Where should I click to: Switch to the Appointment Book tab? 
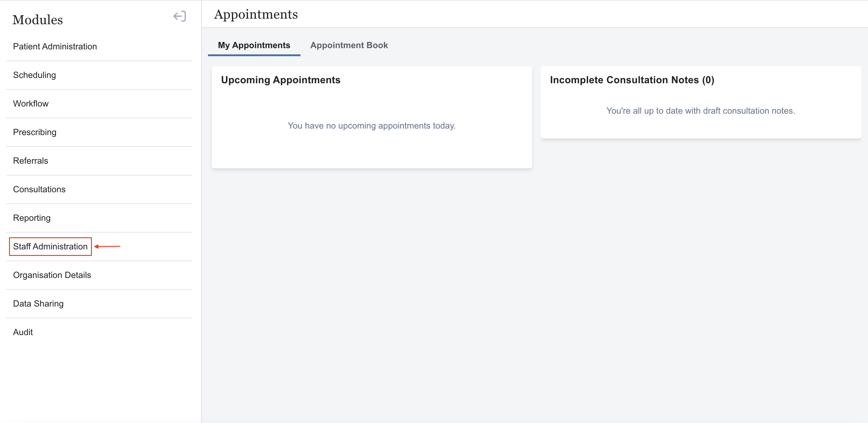coord(349,45)
